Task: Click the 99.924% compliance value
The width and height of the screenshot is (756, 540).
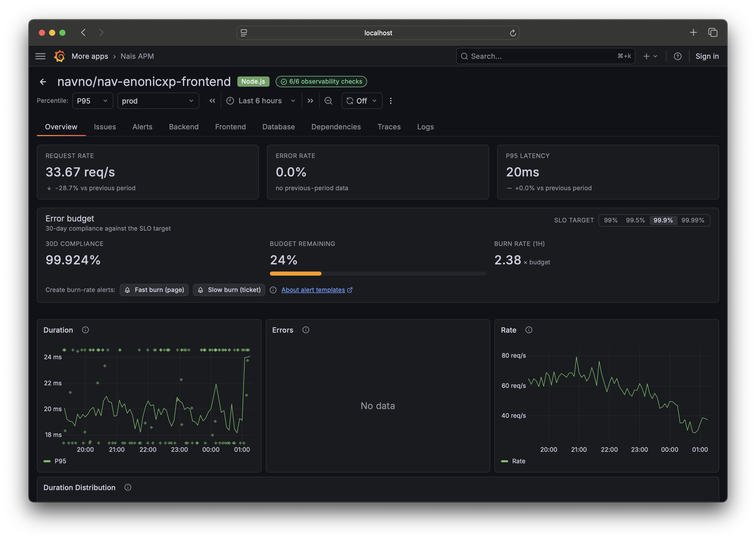Action: (73, 260)
